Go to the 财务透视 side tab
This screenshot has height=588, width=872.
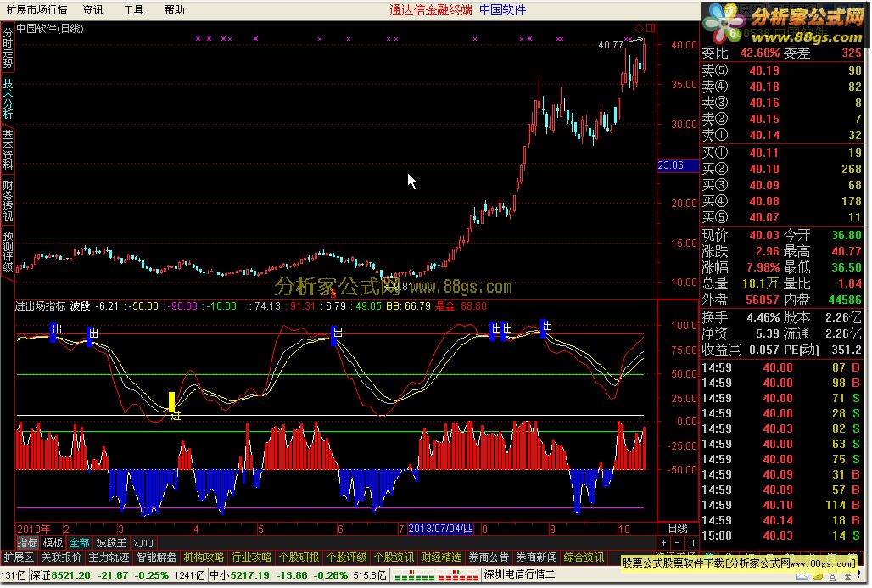tap(8, 199)
